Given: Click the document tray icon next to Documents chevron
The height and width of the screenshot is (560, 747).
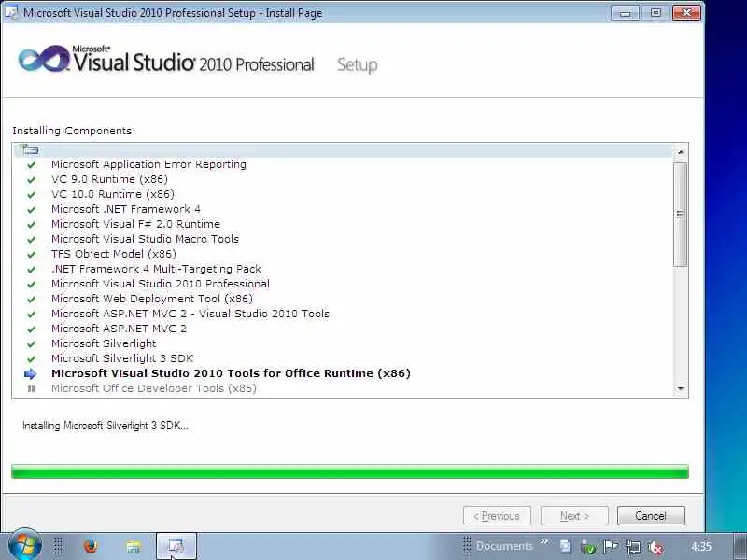Looking at the screenshot, I should tap(565, 546).
